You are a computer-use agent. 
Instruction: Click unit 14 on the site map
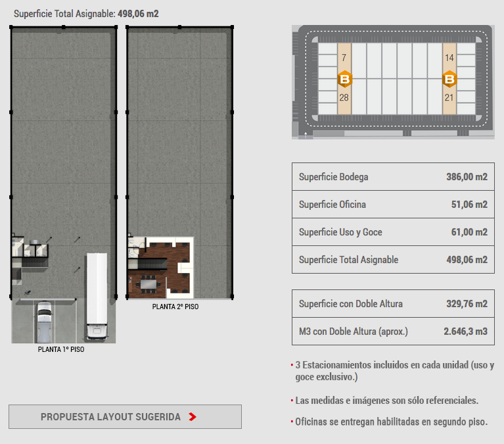[449, 58]
